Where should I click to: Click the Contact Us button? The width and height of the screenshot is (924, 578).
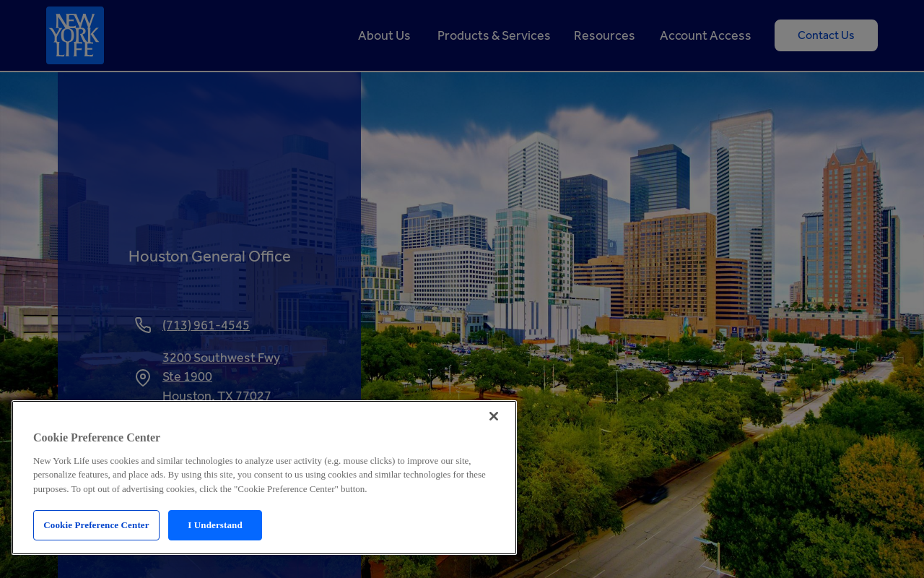826,35
